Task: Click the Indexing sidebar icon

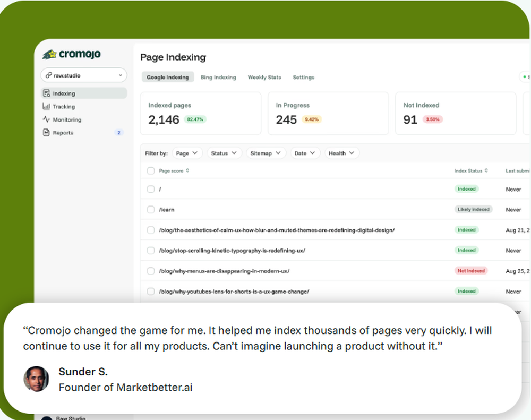Action: (46, 93)
